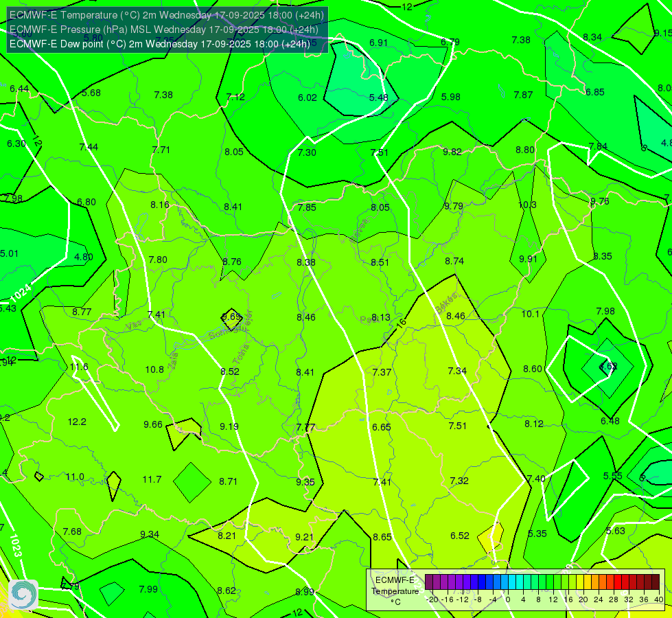Screen dimensions: 672x618
Task: Click the 9.82 dew point value
Action: (x=452, y=152)
